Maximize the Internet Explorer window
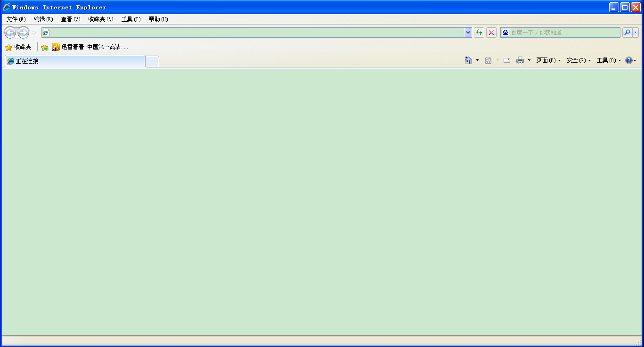The image size is (644, 347). click(625, 7)
